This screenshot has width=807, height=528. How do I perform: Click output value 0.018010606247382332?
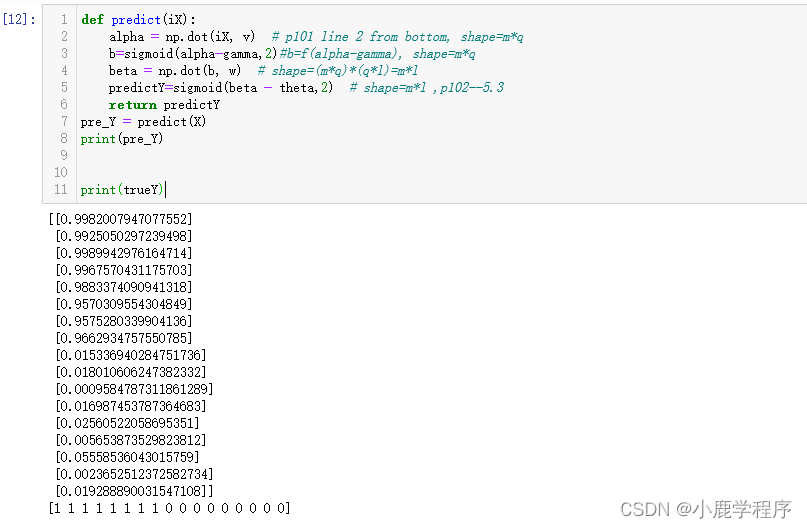[x=130, y=372]
